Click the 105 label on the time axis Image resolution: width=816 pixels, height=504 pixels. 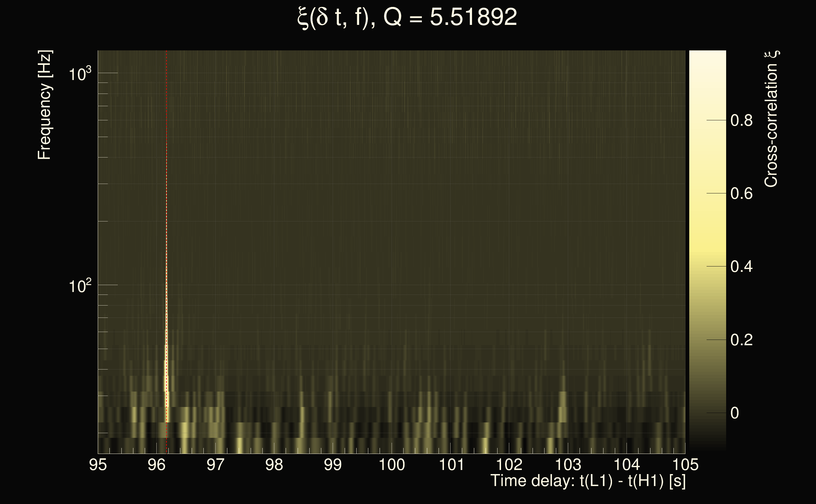[x=685, y=465]
